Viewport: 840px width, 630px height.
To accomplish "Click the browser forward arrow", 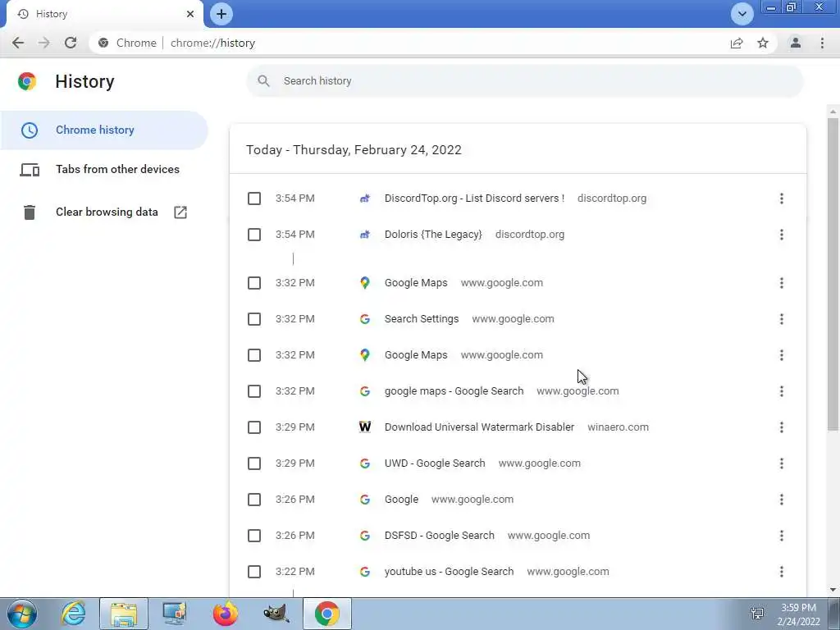I will tap(44, 43).
